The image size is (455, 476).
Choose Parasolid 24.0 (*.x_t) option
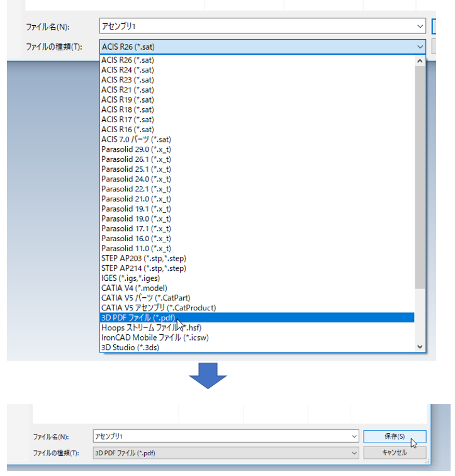click(257, 179)
